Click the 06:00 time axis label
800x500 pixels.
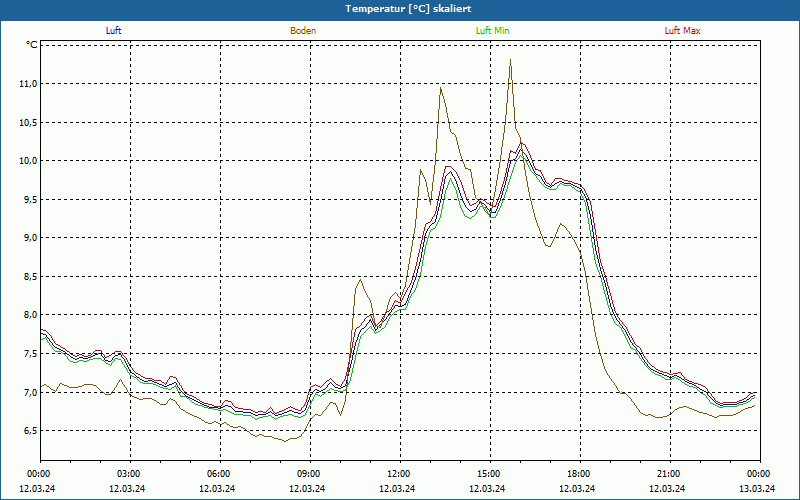(220, 474)
